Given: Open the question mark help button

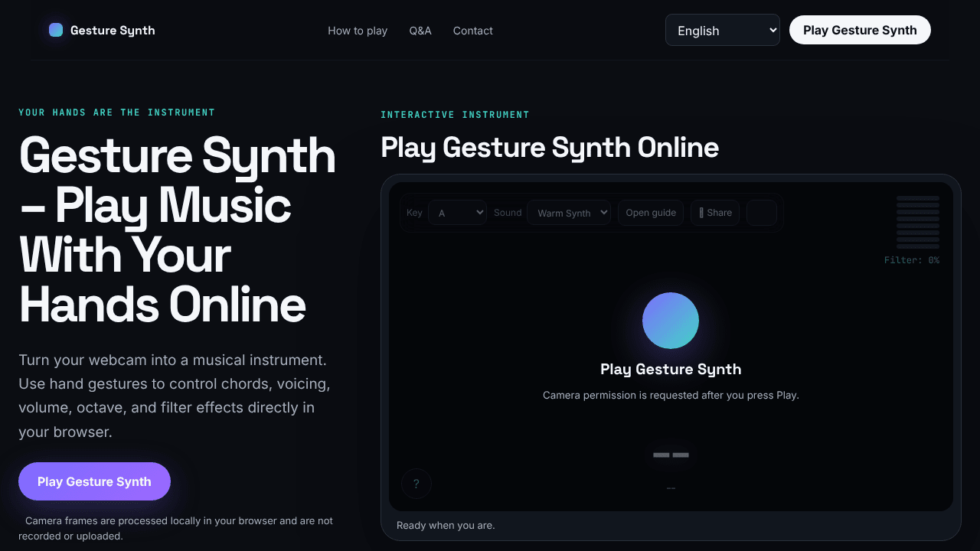Looking at the screenshot, I should pos(416,484).
